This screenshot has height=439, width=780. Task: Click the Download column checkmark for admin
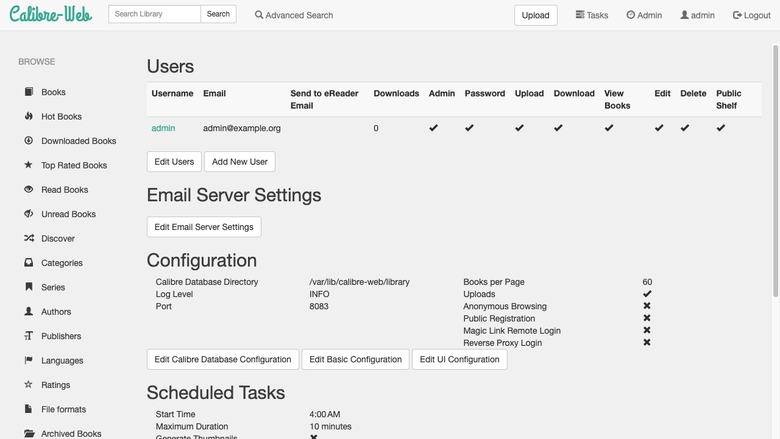tap(558, 128)
